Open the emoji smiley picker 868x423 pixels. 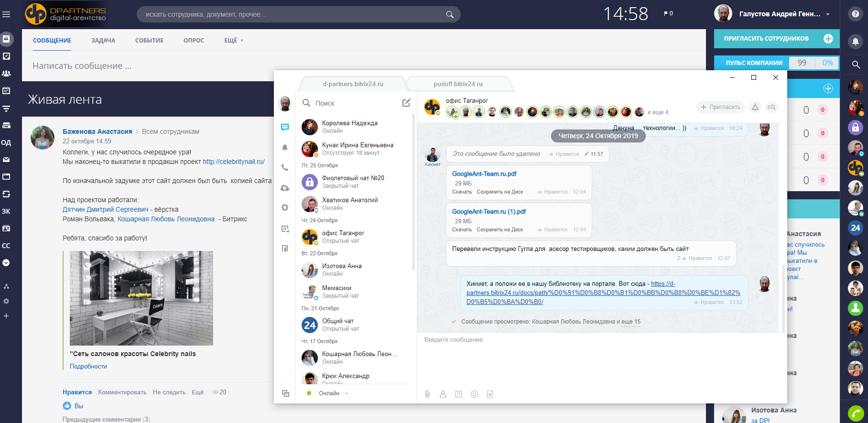coord(474,394)
